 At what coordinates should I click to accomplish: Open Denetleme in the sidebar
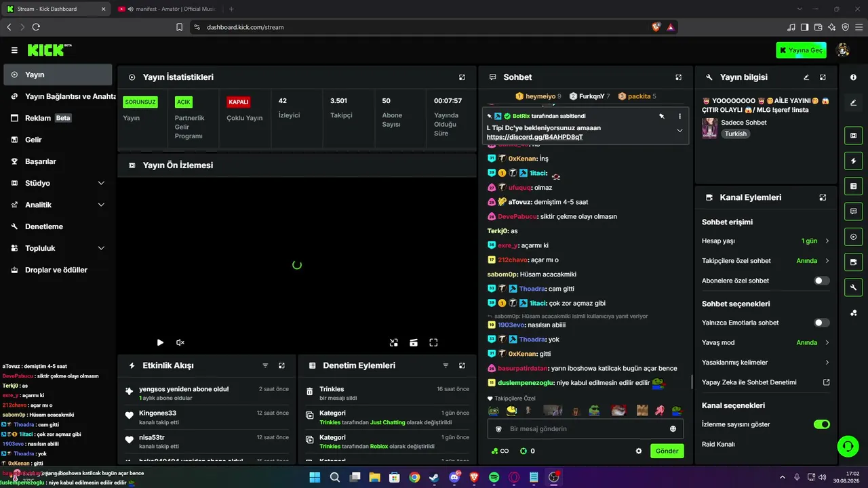click(x=58, y=226)
